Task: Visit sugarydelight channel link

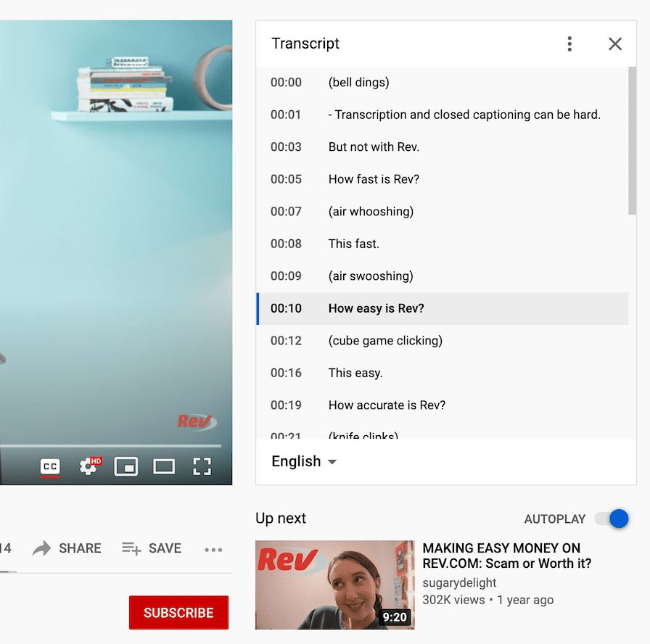Action: pyautogui.click(x=459, y=582)
